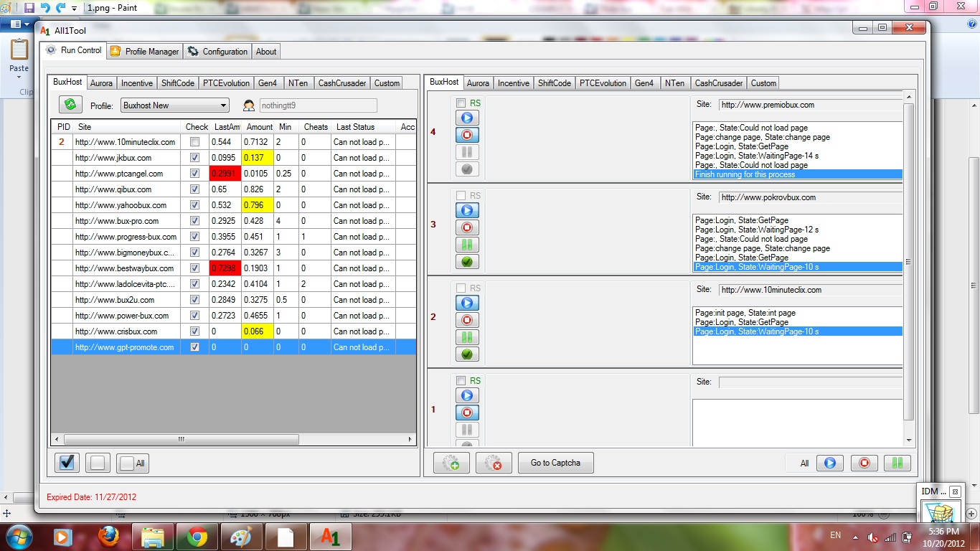
Task: Stop process 4 with its red stop button
Action: click(467, 135)
